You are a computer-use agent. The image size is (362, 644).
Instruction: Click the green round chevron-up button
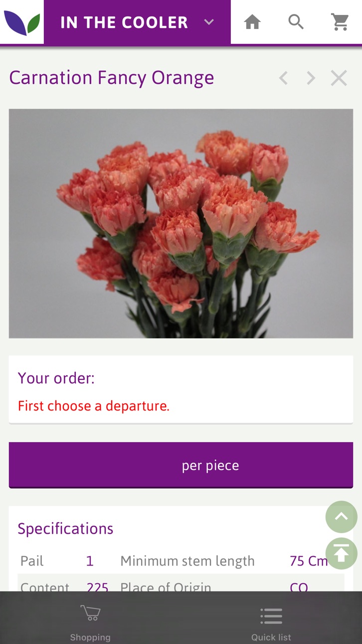click(x=342, y=517)
